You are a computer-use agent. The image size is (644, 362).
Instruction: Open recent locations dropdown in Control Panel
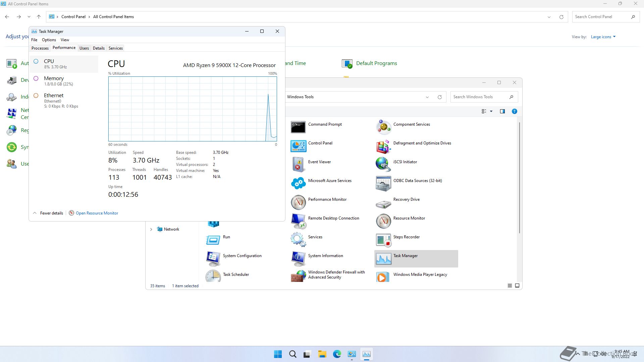pyautogui.click(x=29, y=17)
